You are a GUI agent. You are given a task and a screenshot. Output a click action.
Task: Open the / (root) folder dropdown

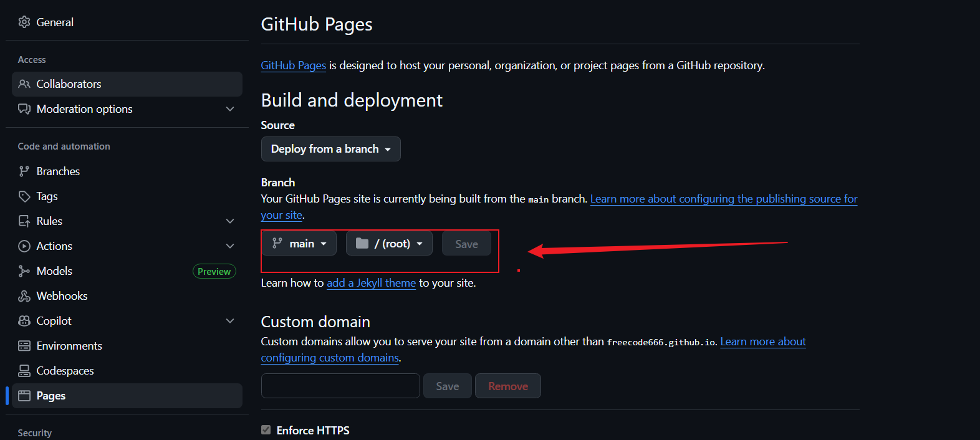(x=389, y=244)
